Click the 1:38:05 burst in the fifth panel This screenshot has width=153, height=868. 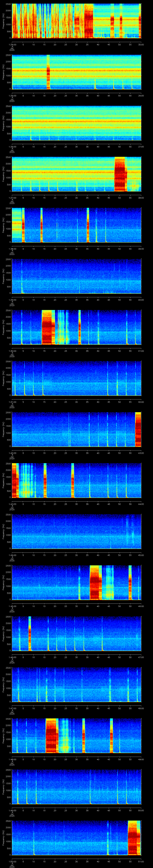coord(23,225)
